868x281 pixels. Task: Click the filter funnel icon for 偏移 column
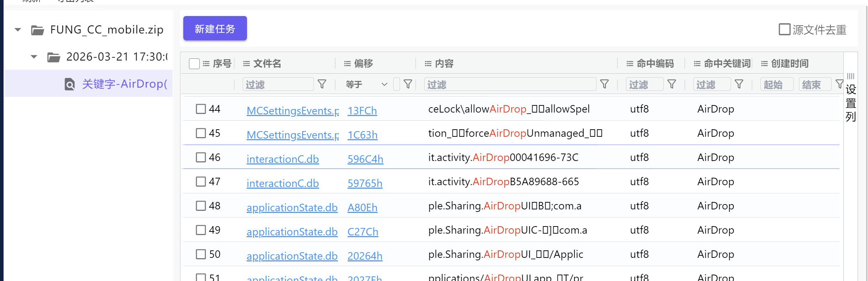point(408,84)
